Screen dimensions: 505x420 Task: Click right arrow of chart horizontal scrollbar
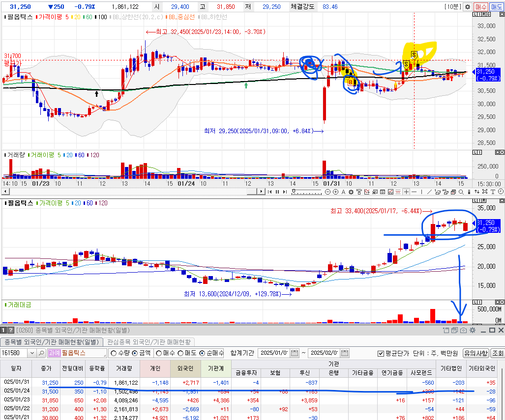click(x=261, y=192)
